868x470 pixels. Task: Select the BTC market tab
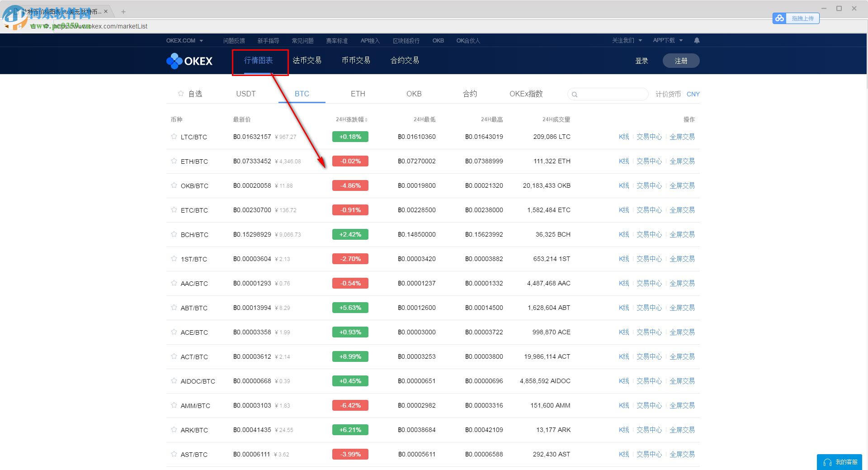coord(302,94)
